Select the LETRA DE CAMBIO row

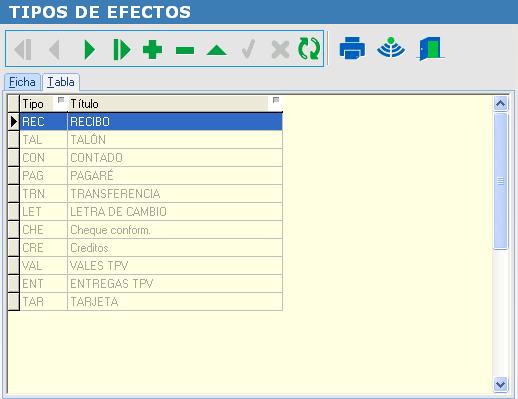point(151,212)
